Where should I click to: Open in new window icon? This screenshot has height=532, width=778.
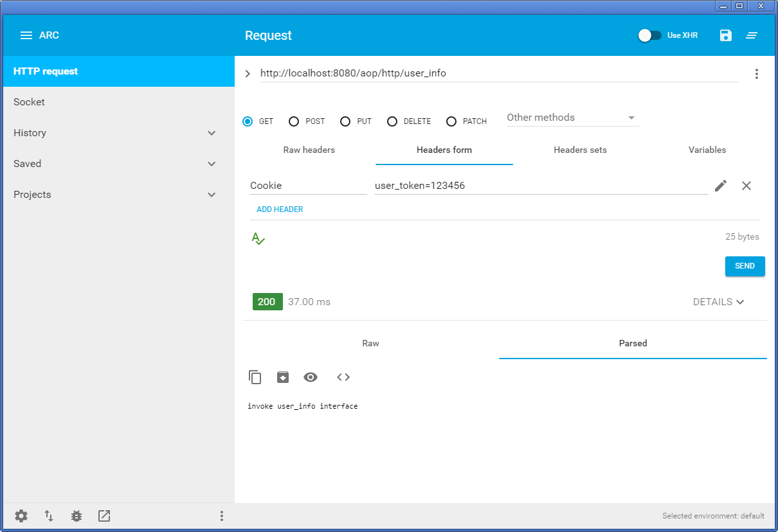[104, 516]
